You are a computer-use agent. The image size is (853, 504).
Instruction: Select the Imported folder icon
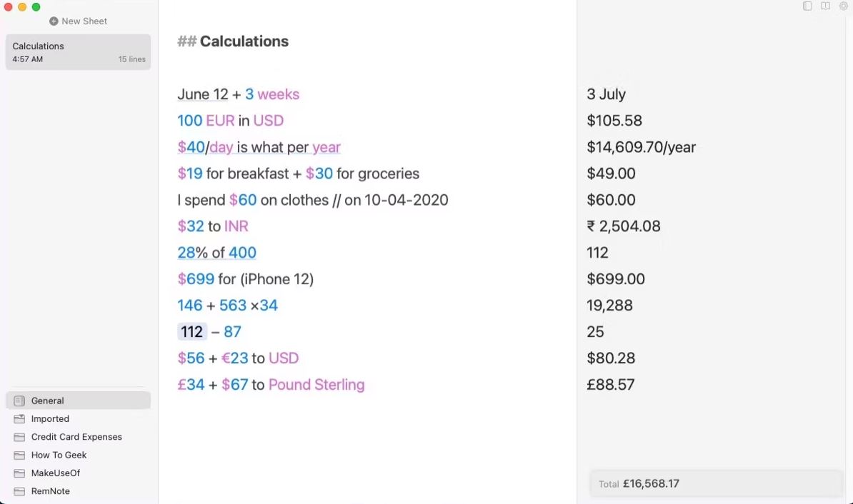19,418
